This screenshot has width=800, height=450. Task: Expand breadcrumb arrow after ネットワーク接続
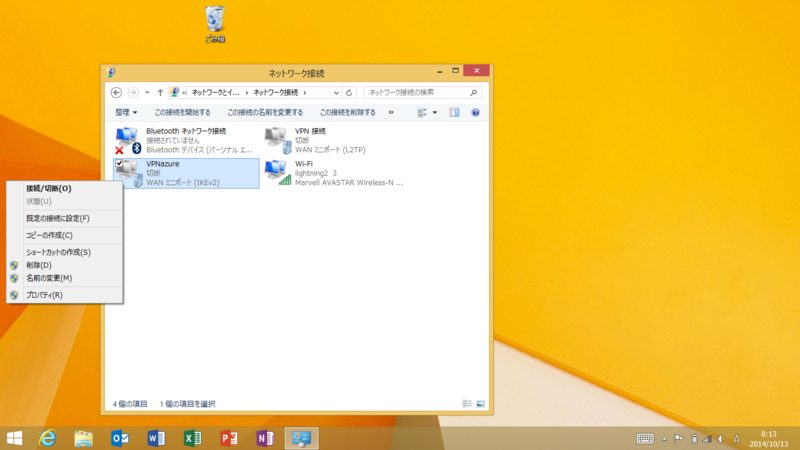tap(305, 92)
